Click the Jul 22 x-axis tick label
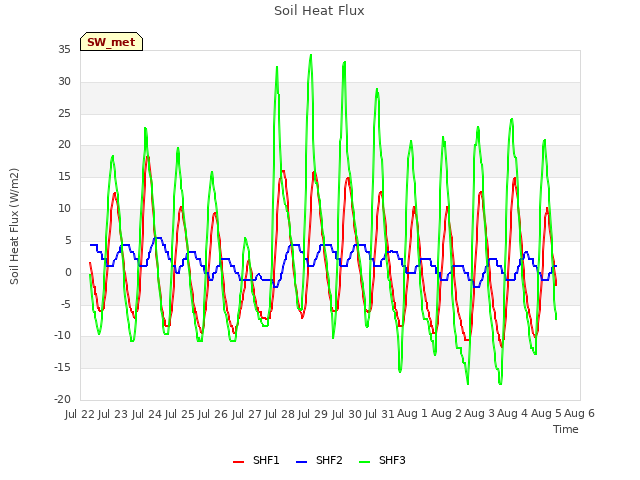Image resolution: width=640 pixels, height=480 pixels. click(80, 414)
